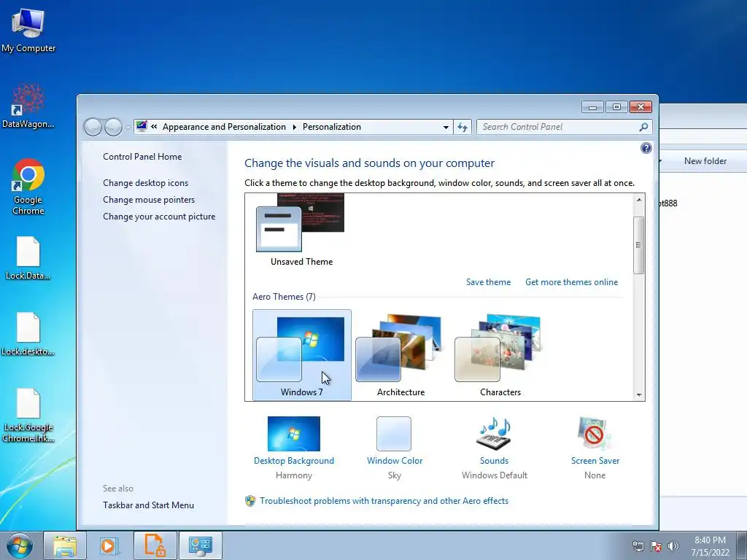This screenshot has height=560, width=747.
Task: Open My Computer desktop icon
Action: 28,30
